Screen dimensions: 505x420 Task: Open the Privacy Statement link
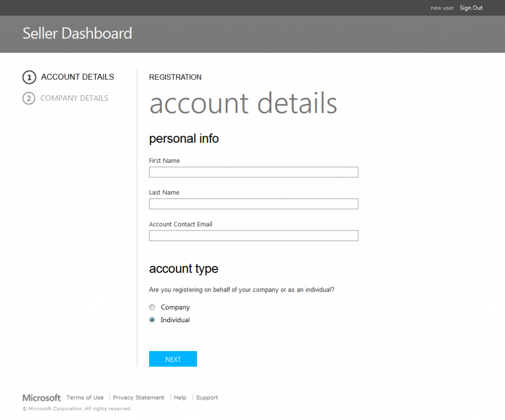coord(139,397)
